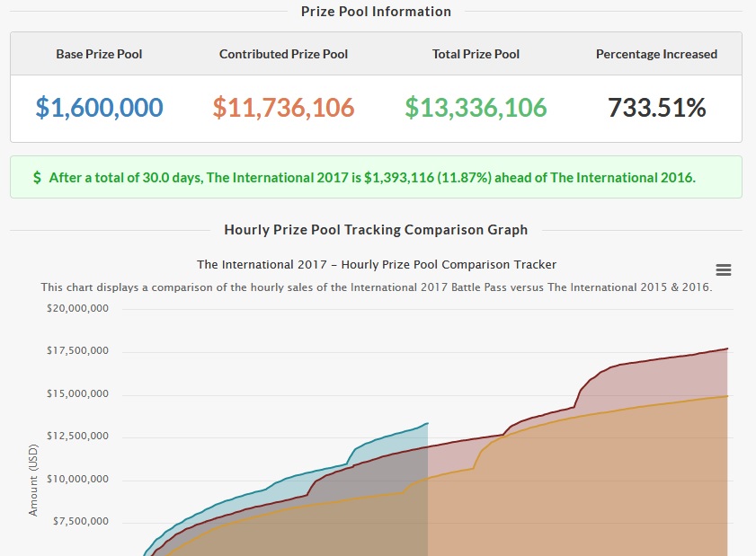Click the Base Prize Pool header
Screen dimensions: 756x556
pyautogui.click(x=99, y=54)
